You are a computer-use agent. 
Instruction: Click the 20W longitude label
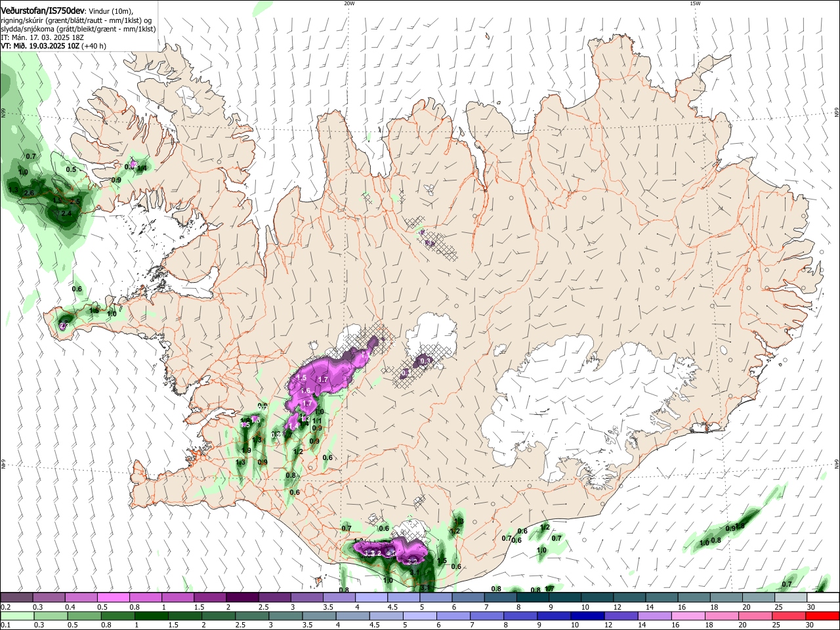349,3
